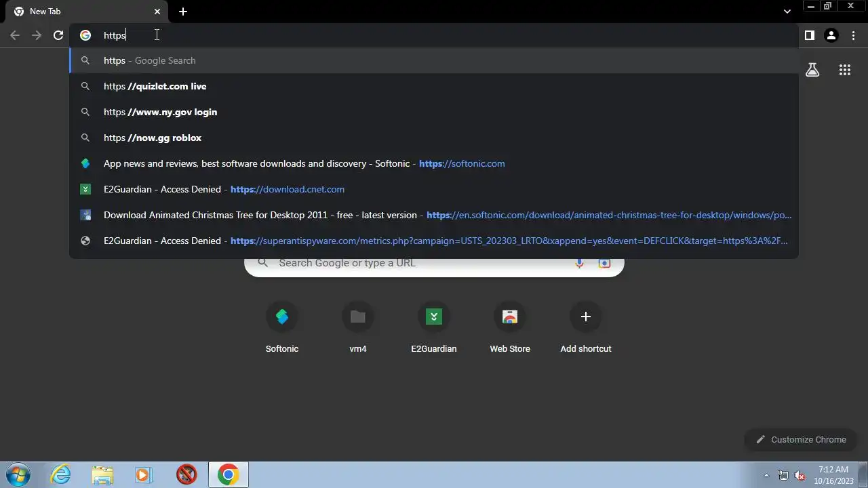868x488 pixels.
Task: Open the softonic.com history suggestion
Action: [x=434, y=163]
